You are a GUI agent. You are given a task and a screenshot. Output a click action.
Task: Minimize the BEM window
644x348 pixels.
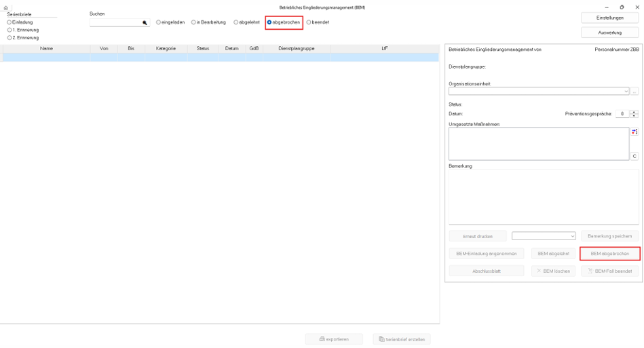(607, 7)
